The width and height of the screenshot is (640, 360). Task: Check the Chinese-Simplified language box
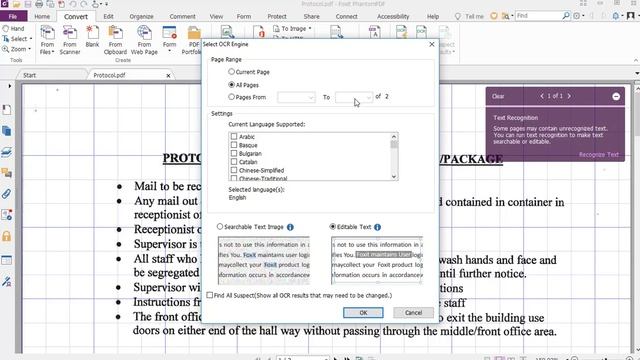(234, 170)
